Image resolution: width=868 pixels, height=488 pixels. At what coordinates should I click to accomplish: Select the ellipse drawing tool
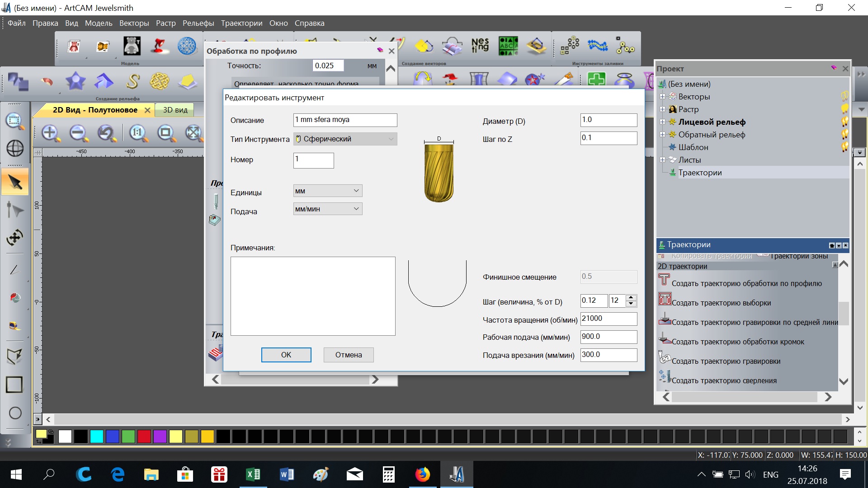pos(15,413)
